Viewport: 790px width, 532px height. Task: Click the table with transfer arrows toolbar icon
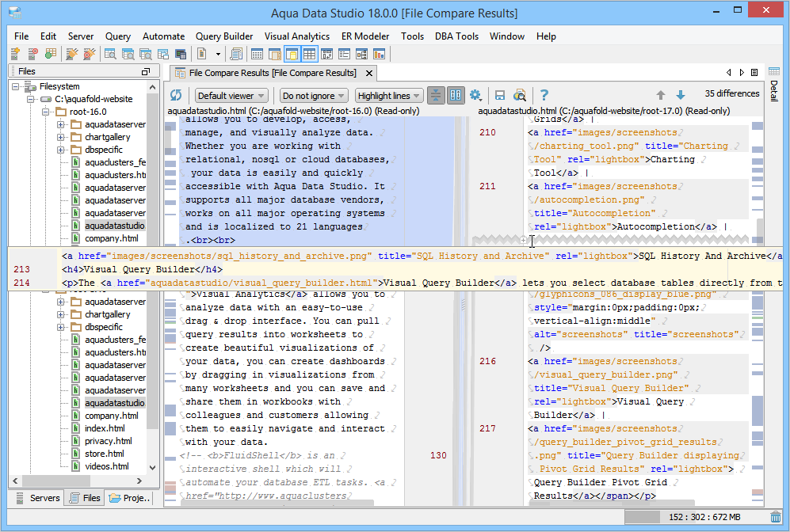[x=327, y=53]
